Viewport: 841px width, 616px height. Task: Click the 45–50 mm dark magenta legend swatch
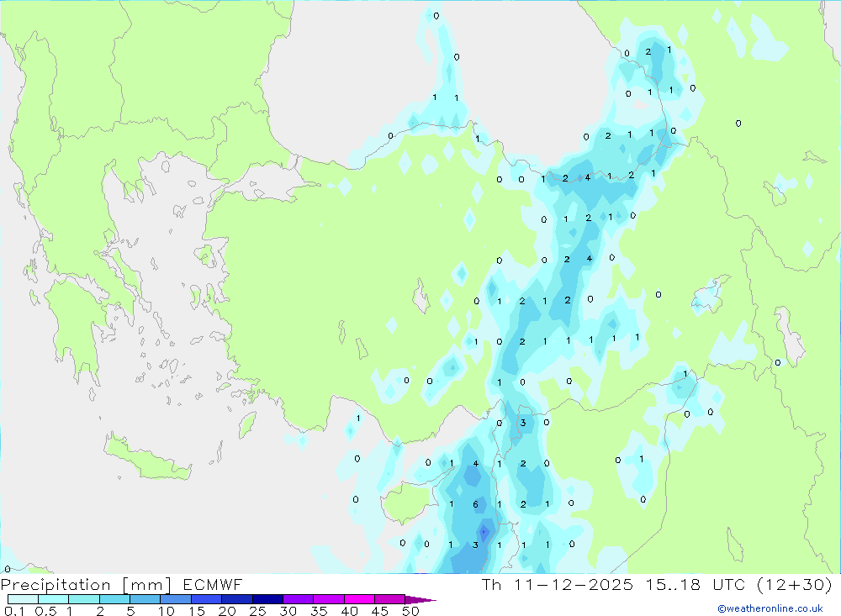tap(389, 599)
